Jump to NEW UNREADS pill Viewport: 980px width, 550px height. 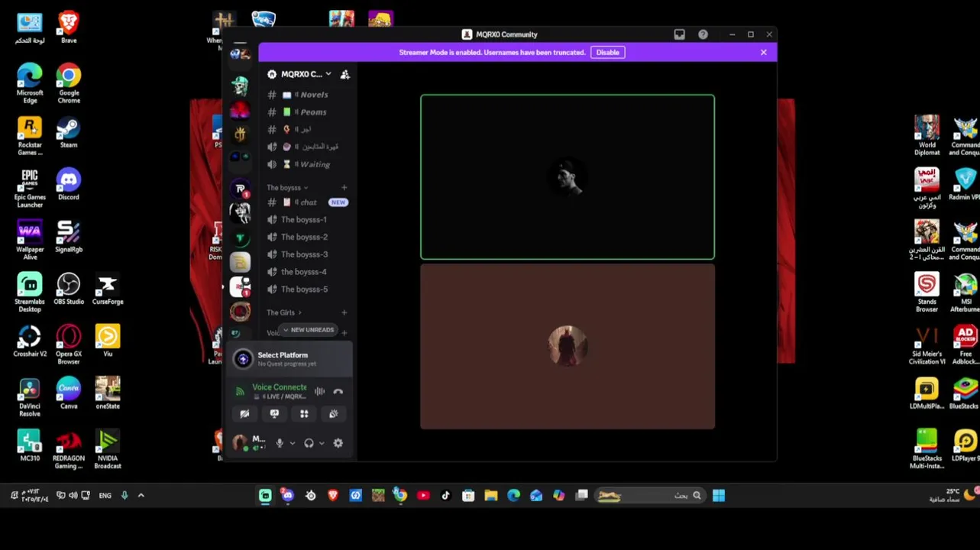point(308,330)
